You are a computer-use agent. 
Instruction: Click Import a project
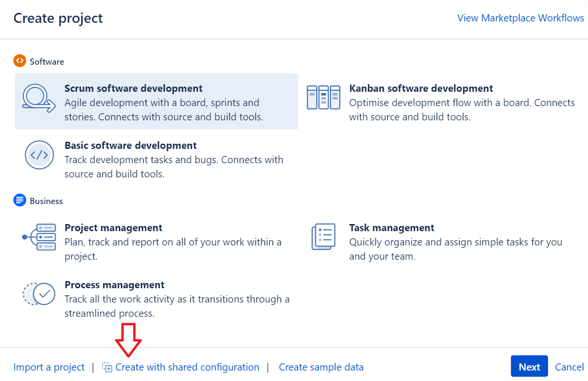(49, 367)
